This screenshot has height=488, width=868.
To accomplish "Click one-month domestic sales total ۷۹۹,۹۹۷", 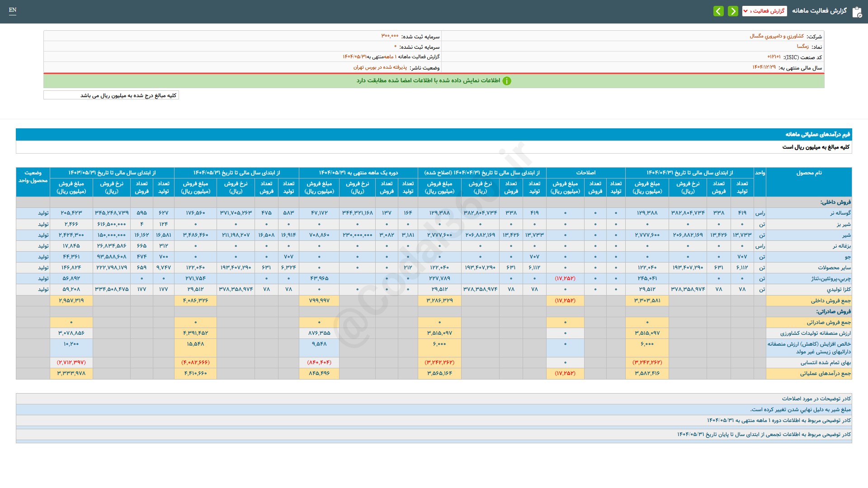I will 319,301.
